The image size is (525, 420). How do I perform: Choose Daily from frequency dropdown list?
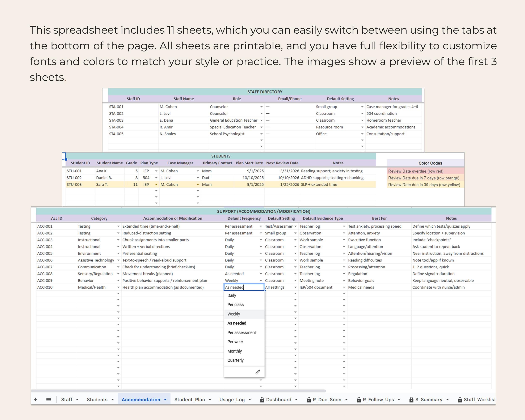(244, 295)
